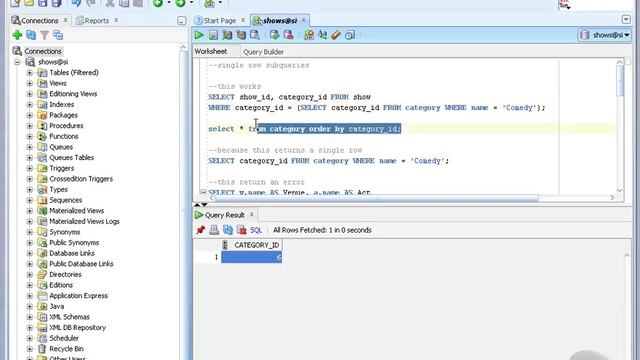The height and width of the screenshot is (360, 640).
Task: Pin the Query Result with red pin
Action: pos(200,230)
